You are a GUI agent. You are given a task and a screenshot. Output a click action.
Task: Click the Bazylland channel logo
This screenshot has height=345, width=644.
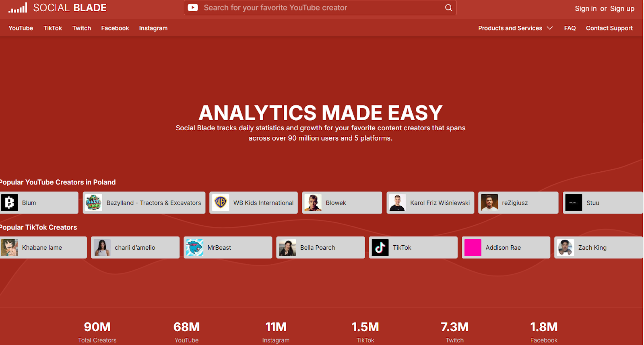coord(94,203)
